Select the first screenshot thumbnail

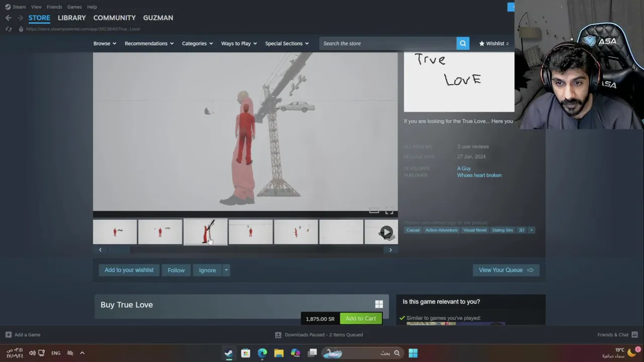[x=115, y=232]
